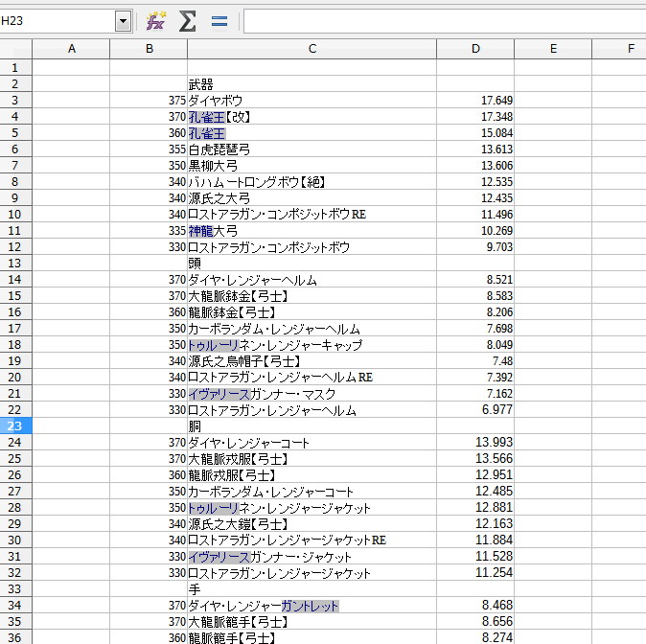Image resolution: width=646 pixels, height=644 pixels.
Task: Select column B header
Action: 149,49
